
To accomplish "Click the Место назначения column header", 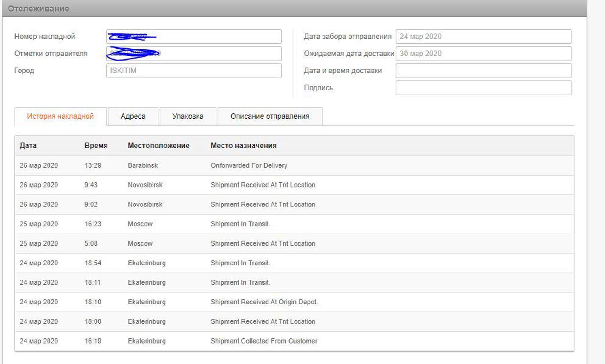I will (x=244, y=146).
